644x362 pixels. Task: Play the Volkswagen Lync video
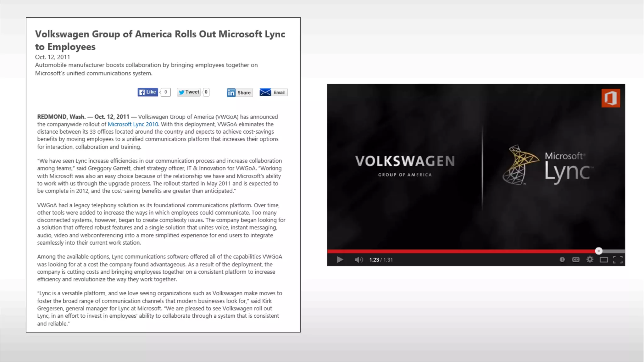340,260
